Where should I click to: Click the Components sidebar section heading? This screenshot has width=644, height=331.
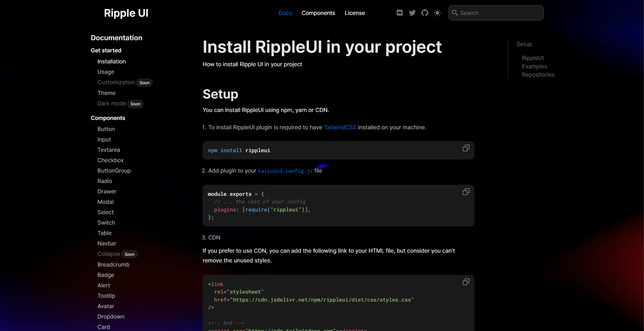108,118
